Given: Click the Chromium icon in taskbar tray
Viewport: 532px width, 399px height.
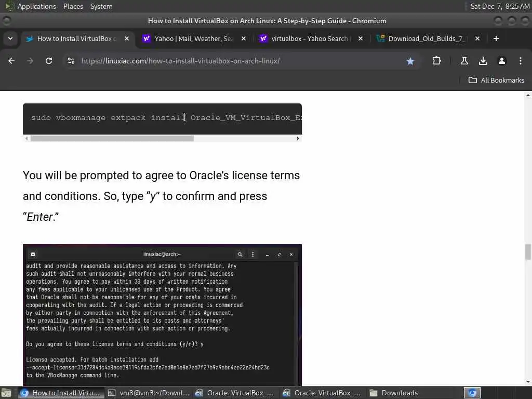Looking at the screenshot, I should point(472,393).
